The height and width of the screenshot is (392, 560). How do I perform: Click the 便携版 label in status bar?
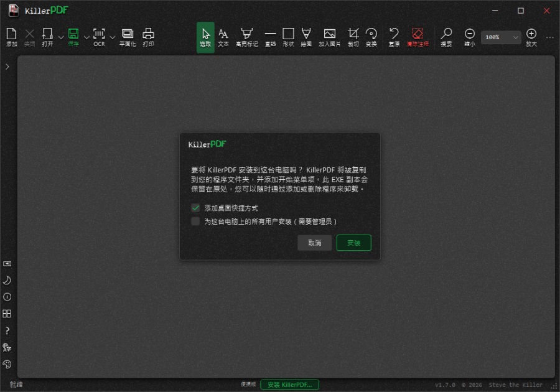point(248,385)
